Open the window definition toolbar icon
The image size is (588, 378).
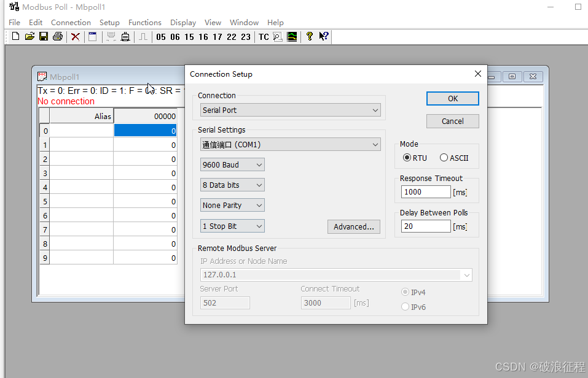point(93,37)
